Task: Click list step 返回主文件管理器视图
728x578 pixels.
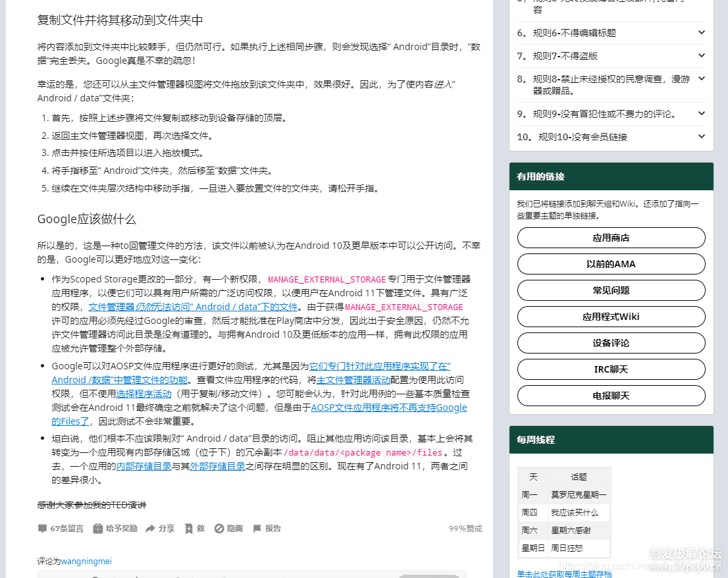Action: [x=132, y=136]
